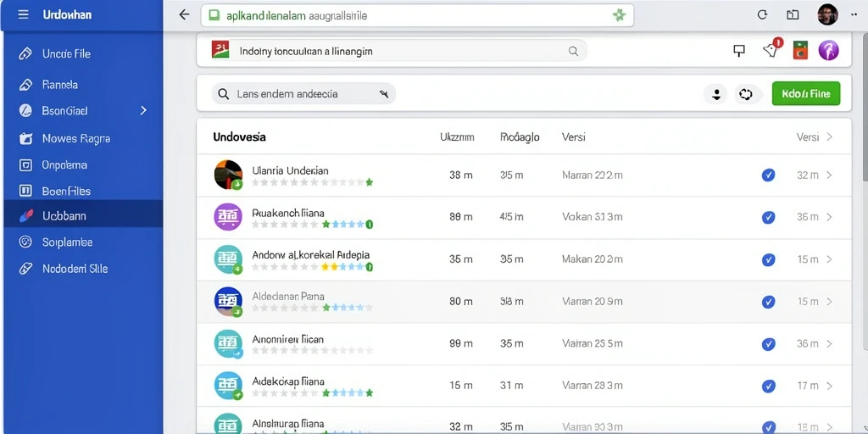
Task: Open the purple round help icon
Action: point(829,50)
